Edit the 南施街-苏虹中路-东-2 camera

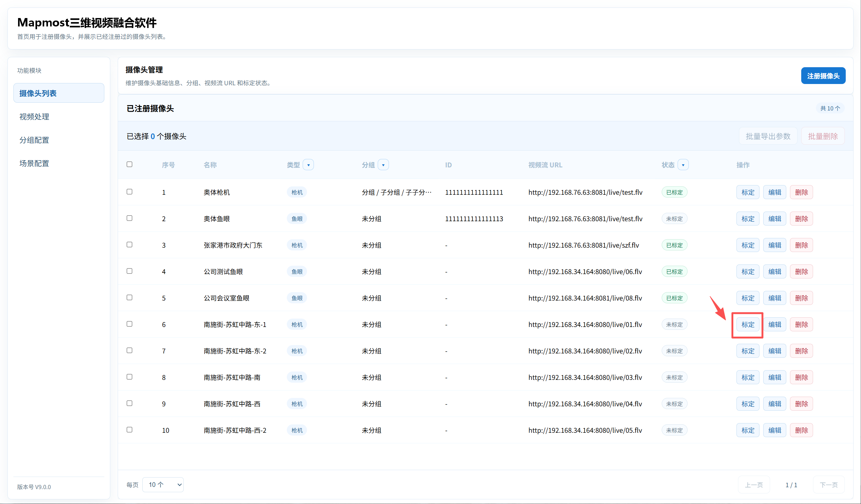point(774,351)
